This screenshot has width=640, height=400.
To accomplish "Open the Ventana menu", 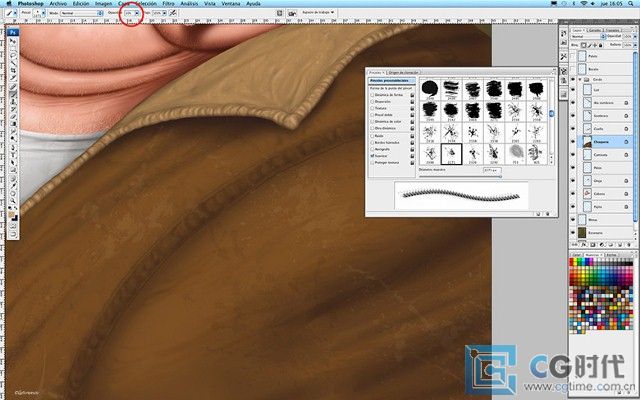I will point(231,3).
